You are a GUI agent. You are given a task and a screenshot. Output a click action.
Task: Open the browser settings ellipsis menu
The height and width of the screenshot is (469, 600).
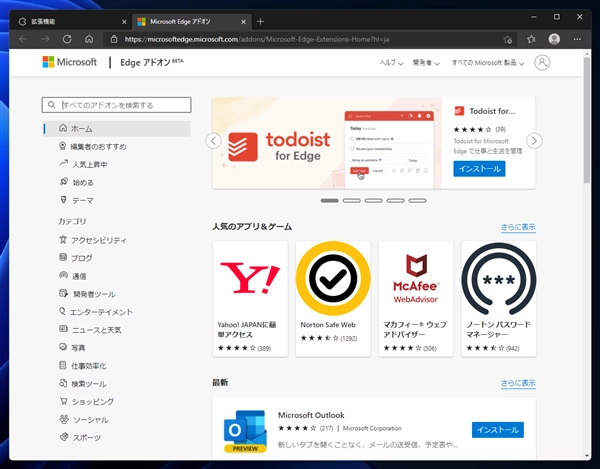[x=577, y=39]
